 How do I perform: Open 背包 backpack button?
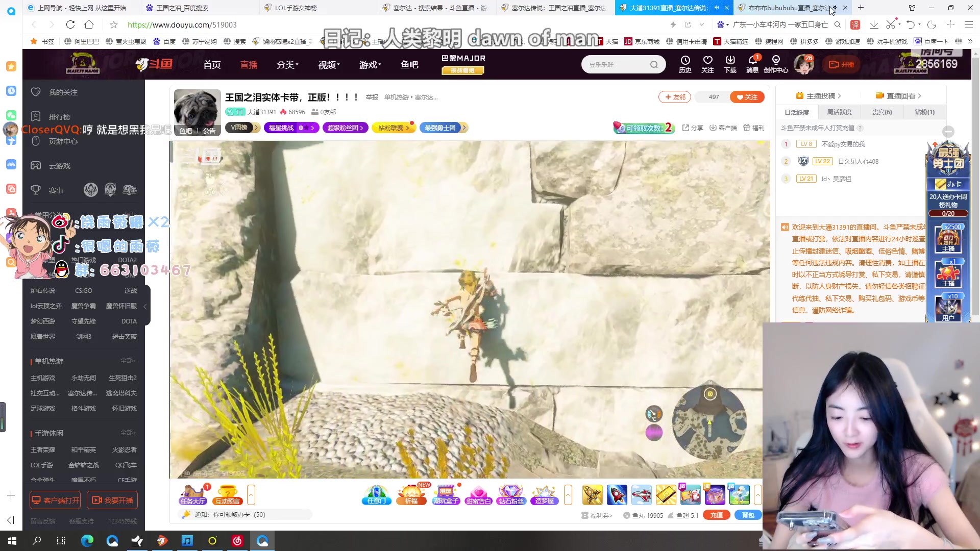[x=748, y=515]
